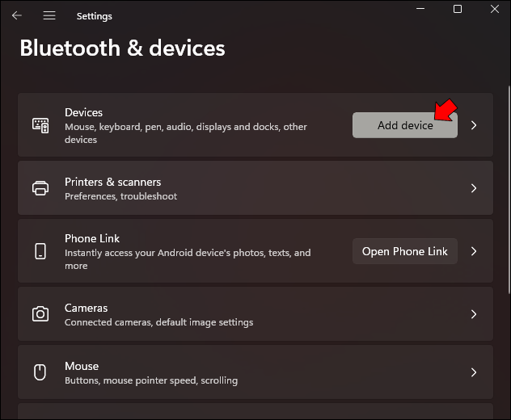The image size is (511, 420).
Task: Maximize the Settings window
Action: pyautogui.click(x=458, y=10)
